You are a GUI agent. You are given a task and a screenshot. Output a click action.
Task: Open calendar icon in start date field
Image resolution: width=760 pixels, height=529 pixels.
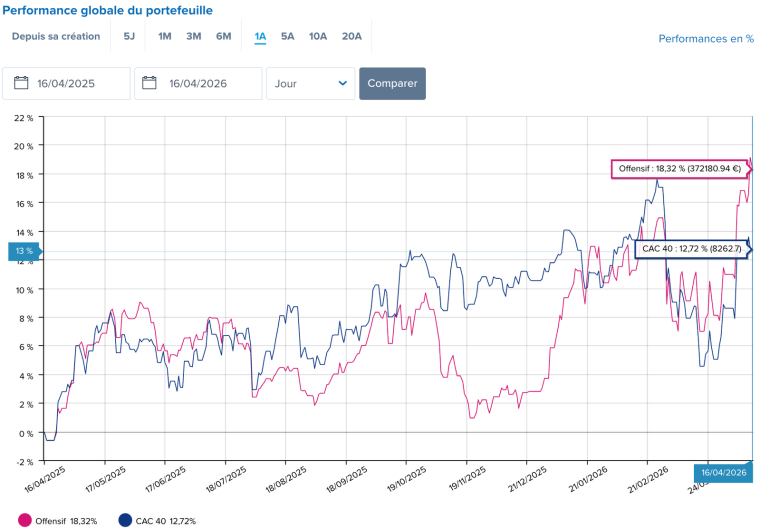(x=19, y=84)
